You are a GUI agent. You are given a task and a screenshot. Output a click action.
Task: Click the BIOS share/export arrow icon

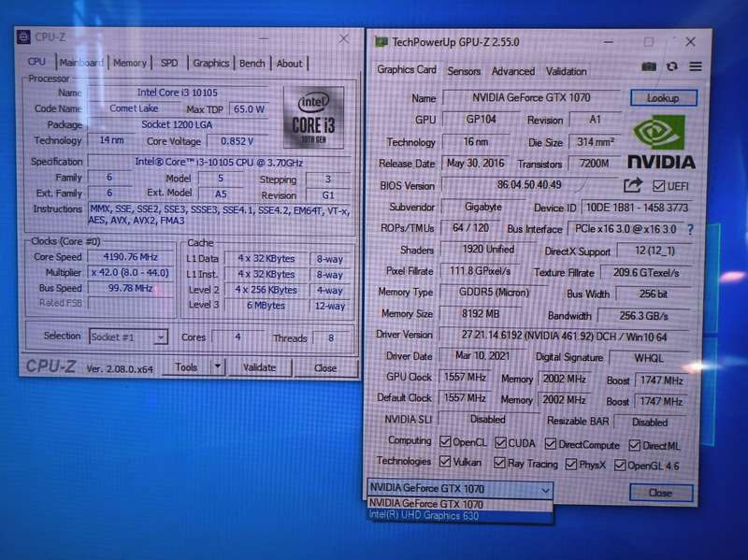(x=633, y=185)
